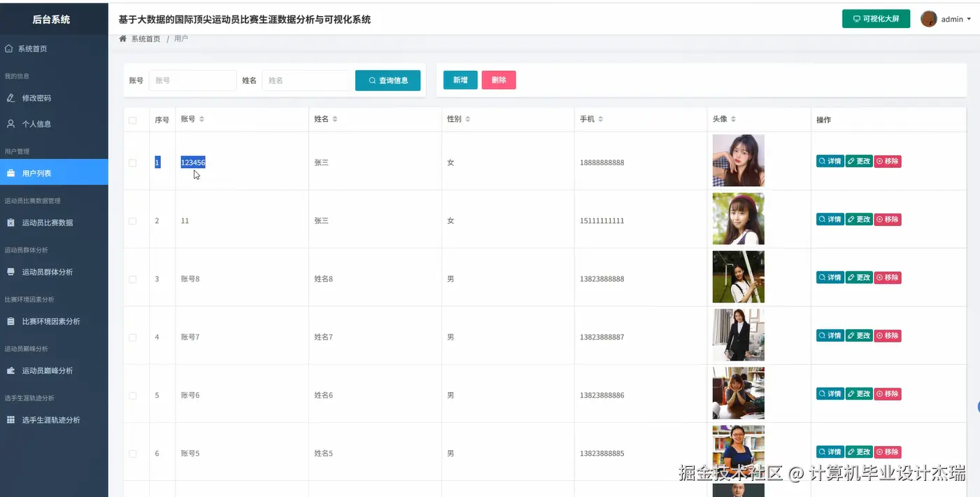Open 选手生涯轨迹分析 menu item
This screenshot has height=497, width=980.
(54, 420)
